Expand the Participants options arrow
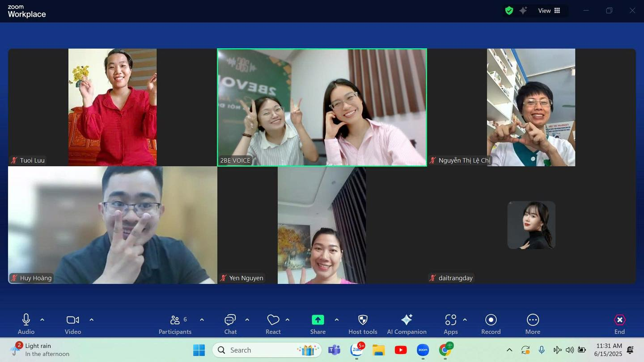Image resolution: width=644 pixels, height=362 pixels. (x=202, y=320)
